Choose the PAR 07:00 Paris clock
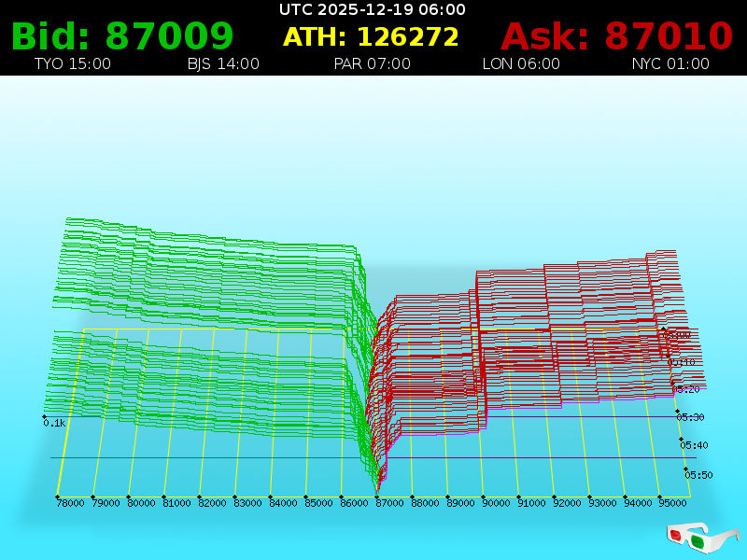The image size is (747, 560). click(x=372, y=64)
